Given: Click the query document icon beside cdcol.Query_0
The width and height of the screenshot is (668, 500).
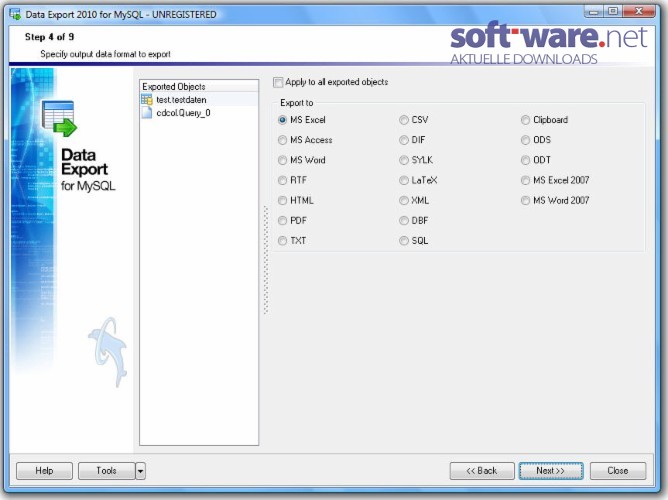Looking at the screenshot, I should point(147,113).
